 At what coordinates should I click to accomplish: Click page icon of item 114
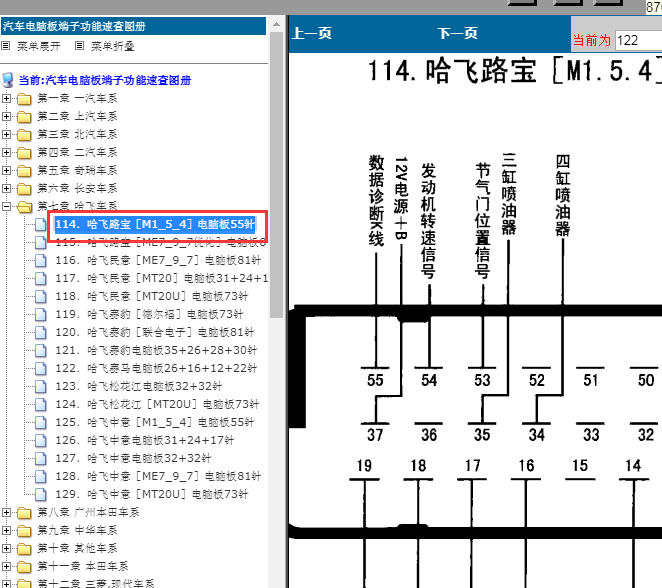[41, 225]
